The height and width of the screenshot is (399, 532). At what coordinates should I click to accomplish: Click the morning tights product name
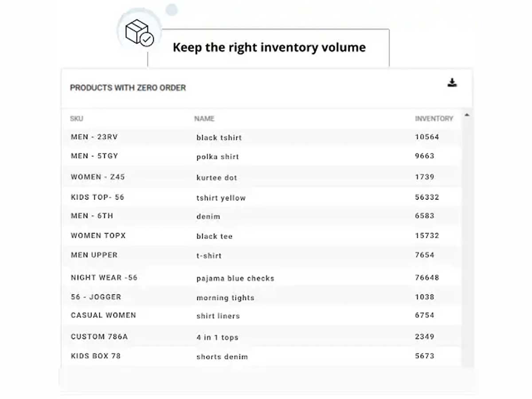[225, 298]
